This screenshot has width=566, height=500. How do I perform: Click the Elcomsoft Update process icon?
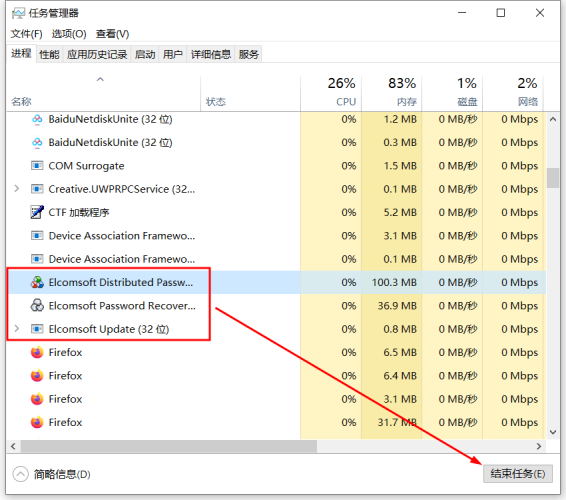click(x=37, y=329)
